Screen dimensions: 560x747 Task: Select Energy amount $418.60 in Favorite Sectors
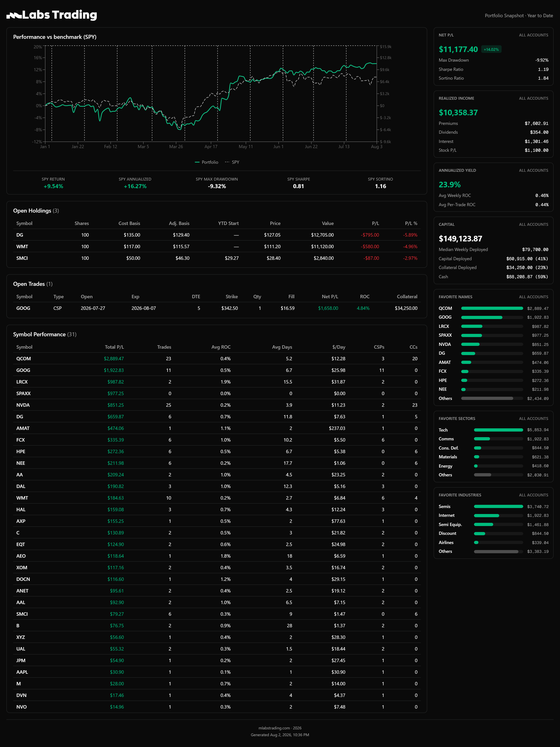pyautogui.click(x=540, y=466)
